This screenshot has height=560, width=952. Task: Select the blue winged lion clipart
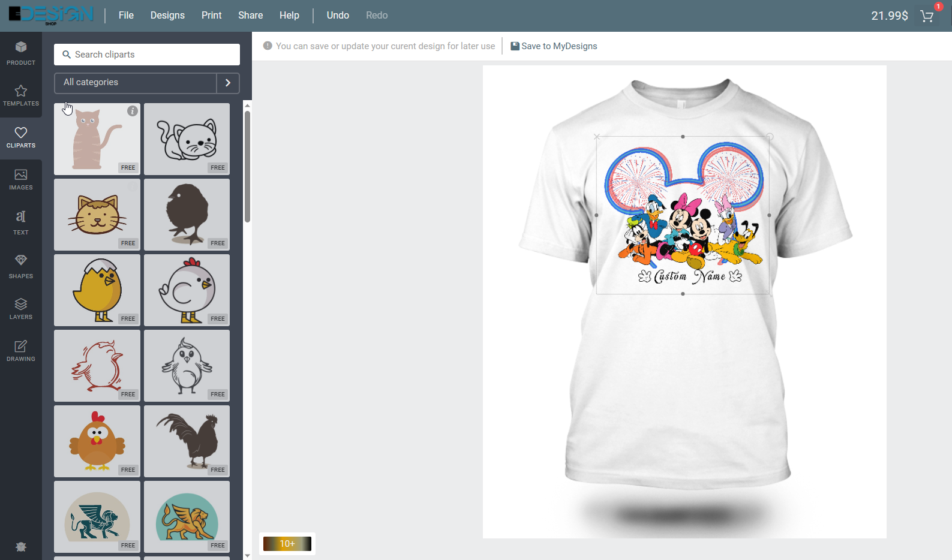[x=97, y=517]
